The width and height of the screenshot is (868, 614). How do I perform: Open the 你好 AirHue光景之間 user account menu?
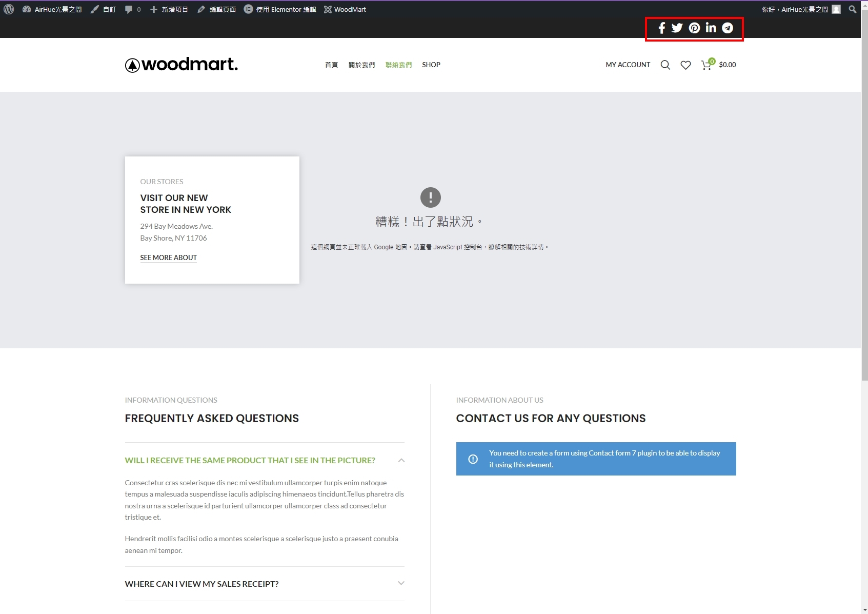pyautogui.click(x=801, y=9)
